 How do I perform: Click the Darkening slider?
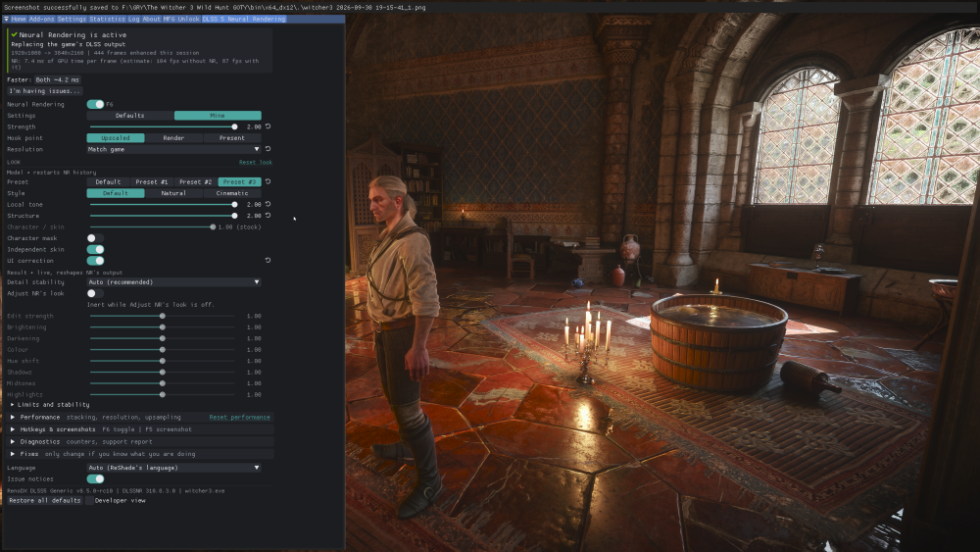click(163, 338)
